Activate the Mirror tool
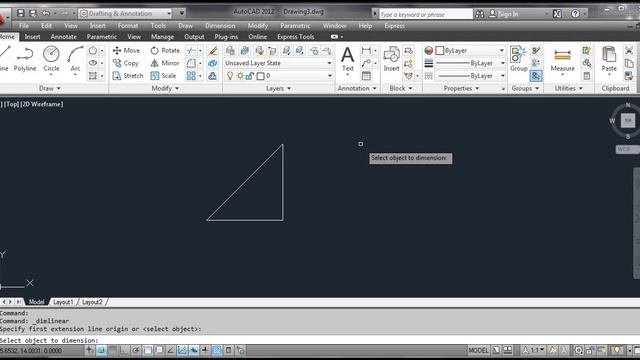 click(165, 63)
